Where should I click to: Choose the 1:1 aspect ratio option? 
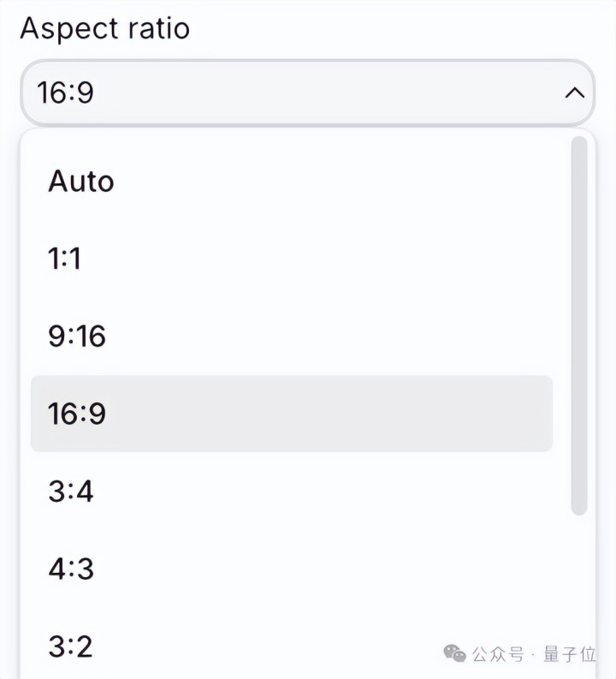click(65, 259)
